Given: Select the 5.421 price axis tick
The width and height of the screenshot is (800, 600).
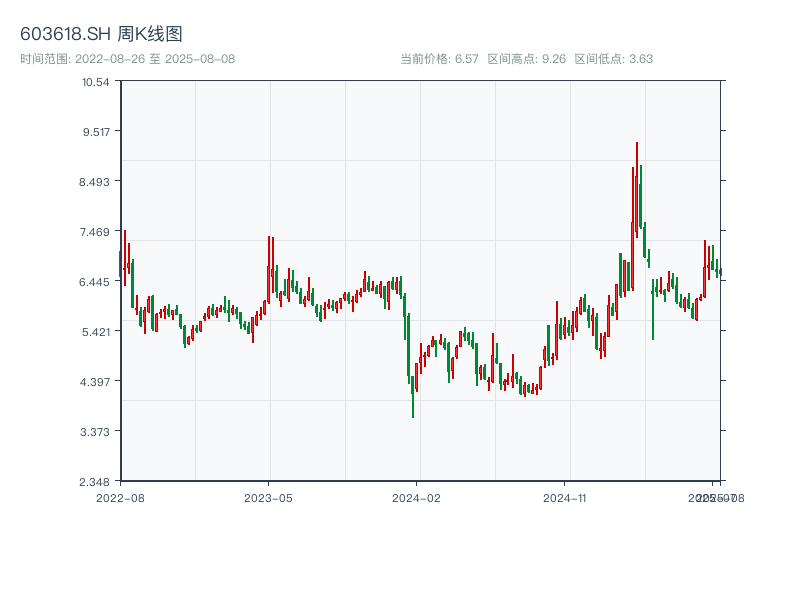Looking at the screenshot, I should coord(96,331).
